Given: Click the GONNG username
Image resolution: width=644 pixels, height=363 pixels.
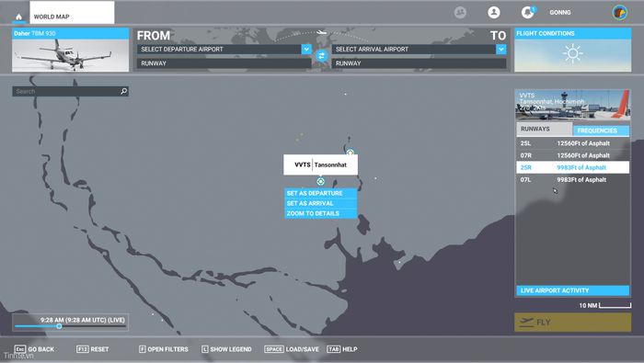Looking at the screenshot, I should click(560, 12).
